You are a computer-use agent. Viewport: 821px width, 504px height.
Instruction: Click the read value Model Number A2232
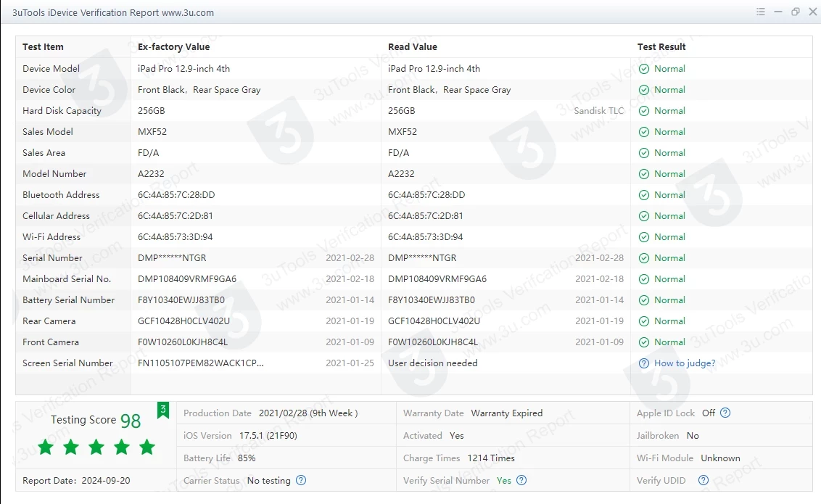click(x=401, y=173)
